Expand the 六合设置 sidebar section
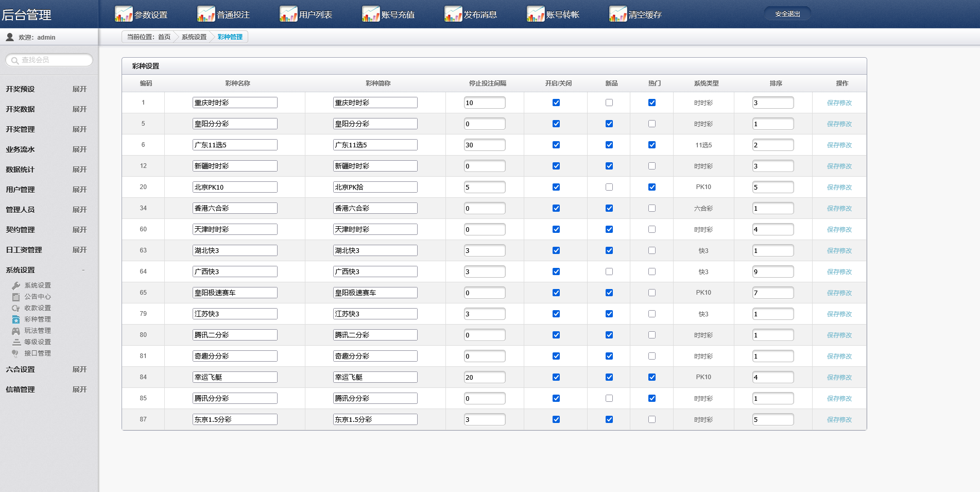 [79, 369]
